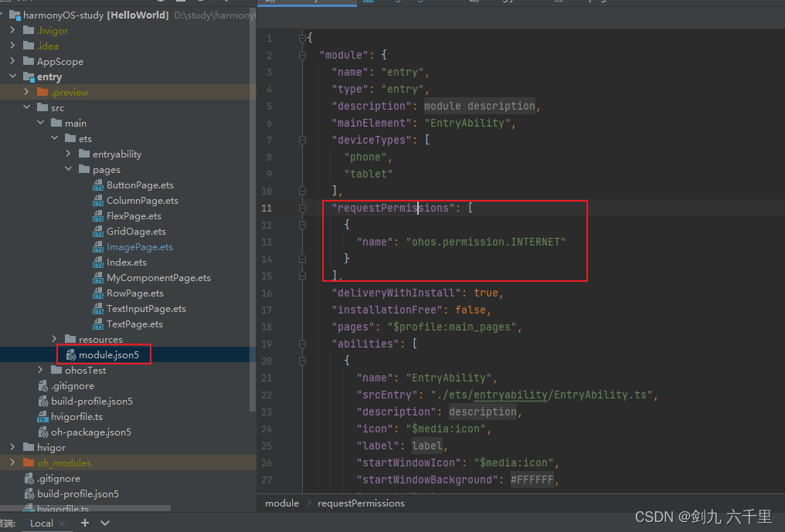The width and height of the screenshot is (785, 532).
Task: Click the entry module folder icon
Action: pyautogui.click(x=29, y=77)
